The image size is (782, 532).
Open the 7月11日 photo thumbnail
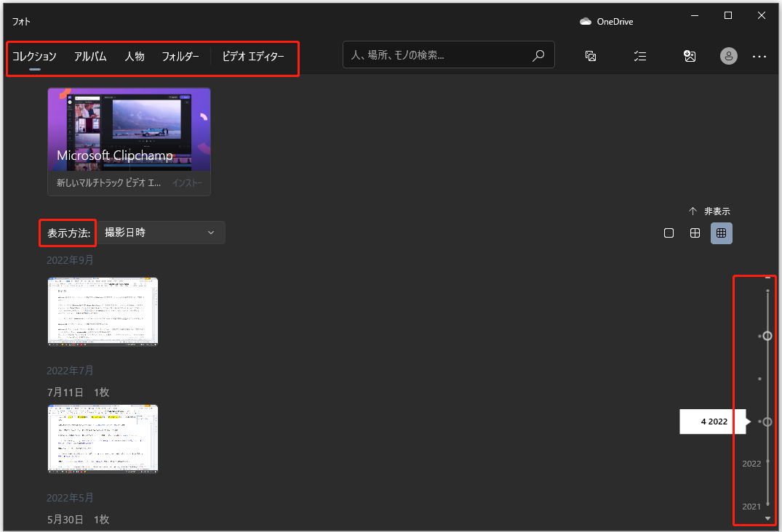[x=103, y=438]
